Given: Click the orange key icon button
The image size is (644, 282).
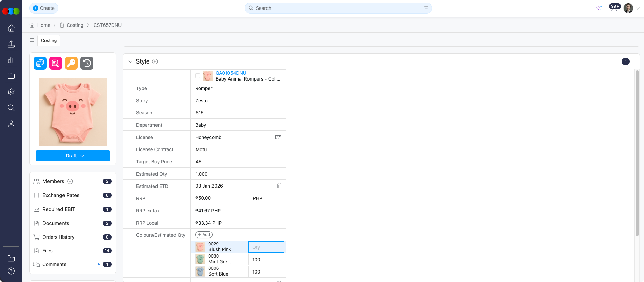Looking at the screenshot, I should [x=71, y=63].
